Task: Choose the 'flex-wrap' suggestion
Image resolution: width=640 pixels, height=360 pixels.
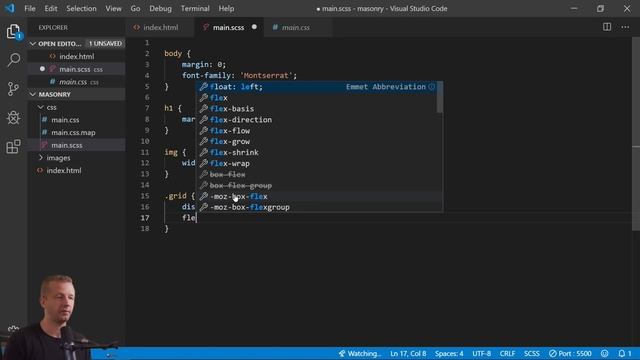Action: click(x=316, y=163)
